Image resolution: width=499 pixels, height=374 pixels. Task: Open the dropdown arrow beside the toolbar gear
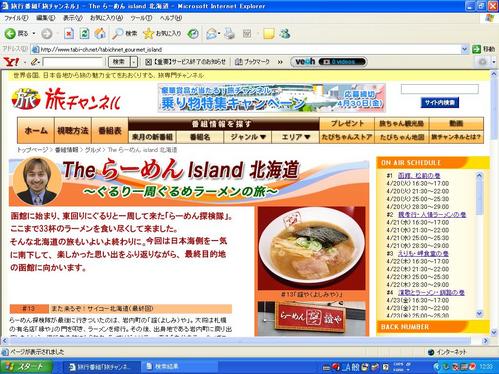(494, 62)
